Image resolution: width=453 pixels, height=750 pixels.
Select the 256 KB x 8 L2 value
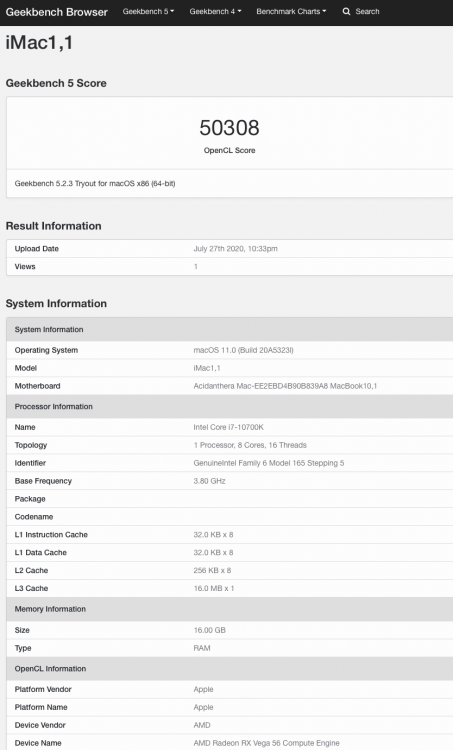(x=212, y=570)
